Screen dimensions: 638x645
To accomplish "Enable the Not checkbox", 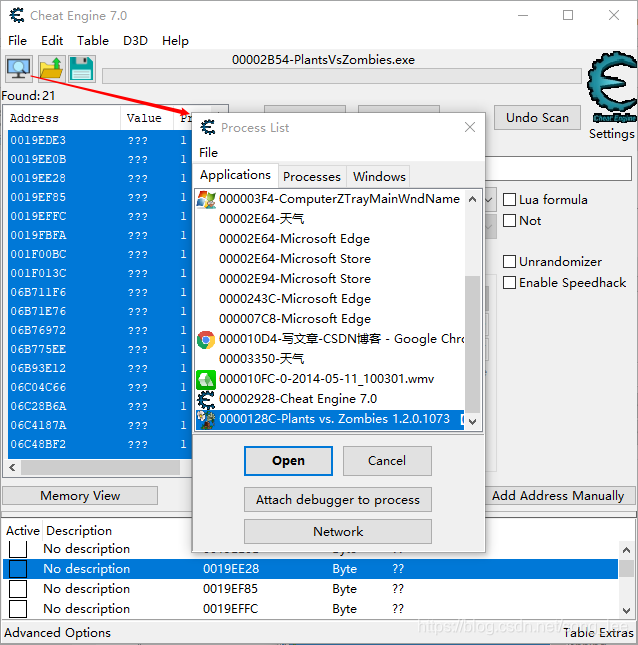I will 509,220.
